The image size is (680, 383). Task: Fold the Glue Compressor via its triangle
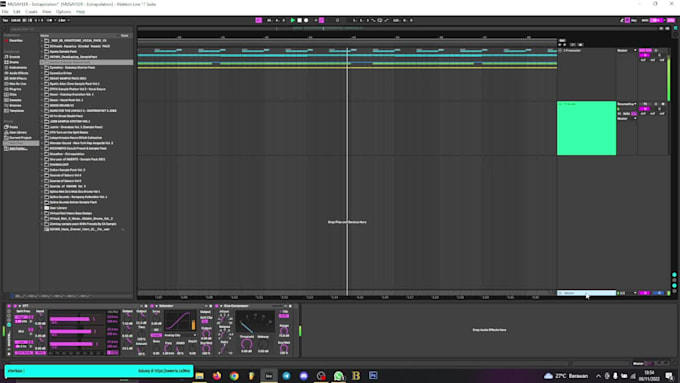coord(222,306)
